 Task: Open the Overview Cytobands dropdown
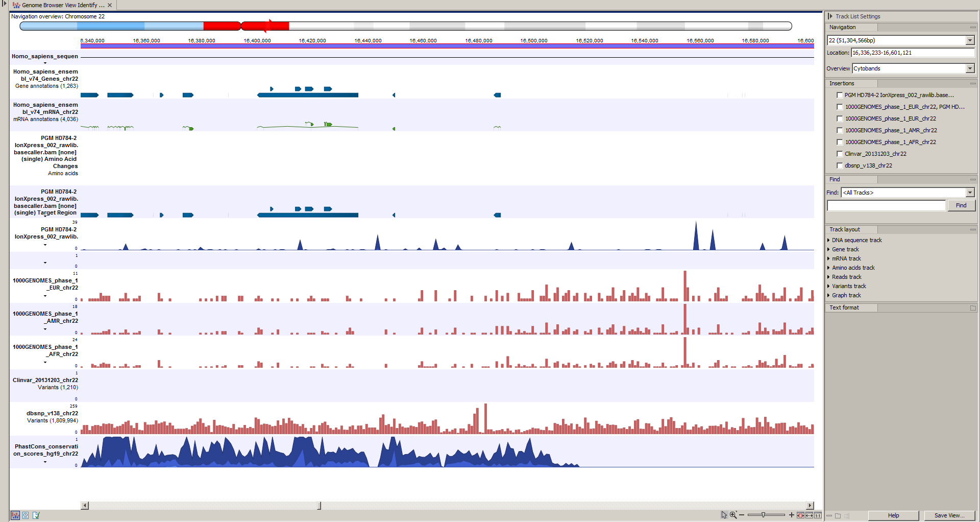point(970,68)
